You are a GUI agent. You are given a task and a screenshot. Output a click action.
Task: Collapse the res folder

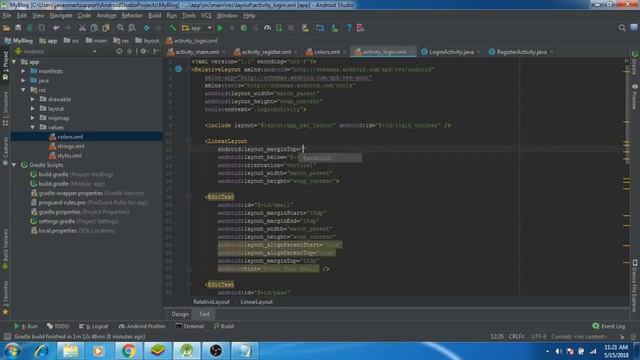(23, 90)
